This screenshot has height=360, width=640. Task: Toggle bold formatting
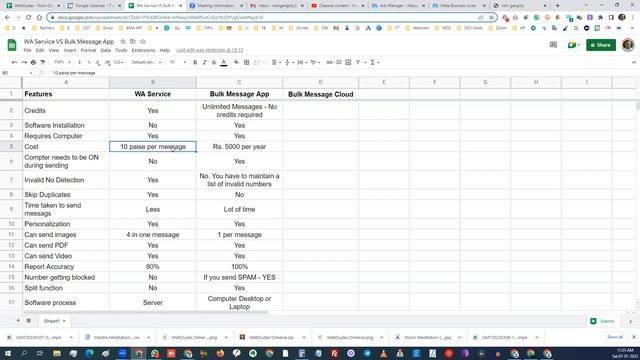point(195,62)
